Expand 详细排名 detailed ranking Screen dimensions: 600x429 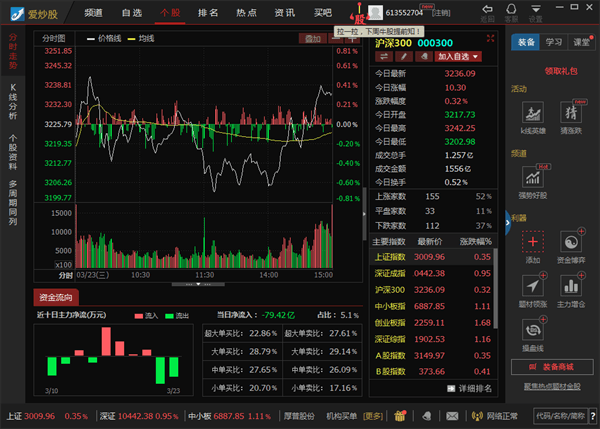(x=469, y=388)
